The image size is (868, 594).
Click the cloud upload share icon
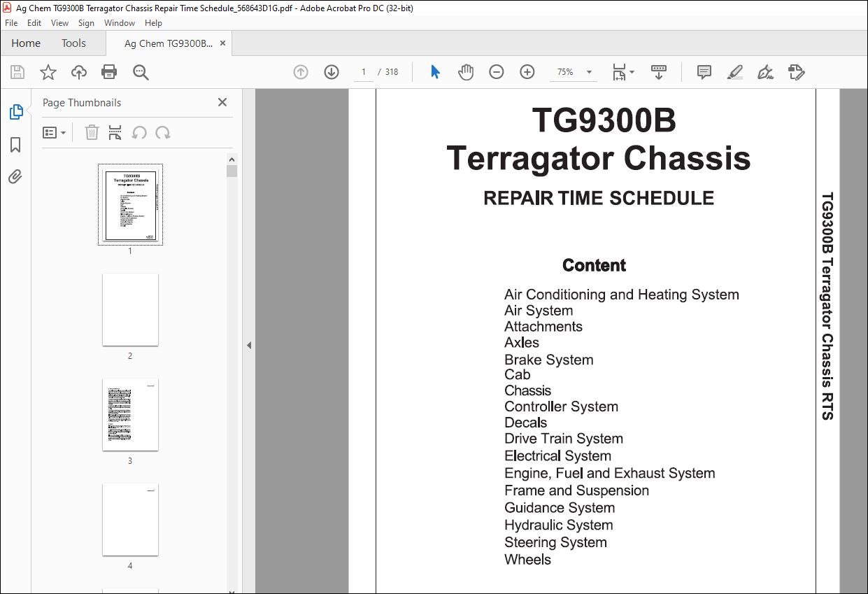click(79, 72)
